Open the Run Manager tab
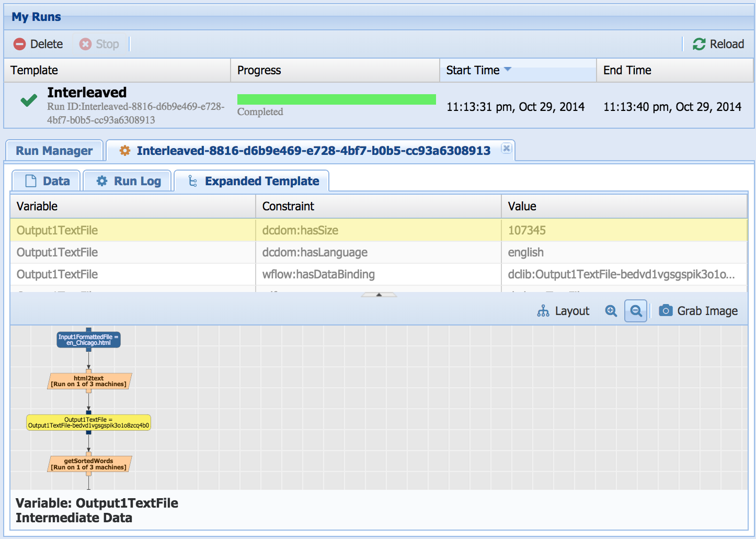The height and width of the screenshot is (539, 756). click(54, 151)
